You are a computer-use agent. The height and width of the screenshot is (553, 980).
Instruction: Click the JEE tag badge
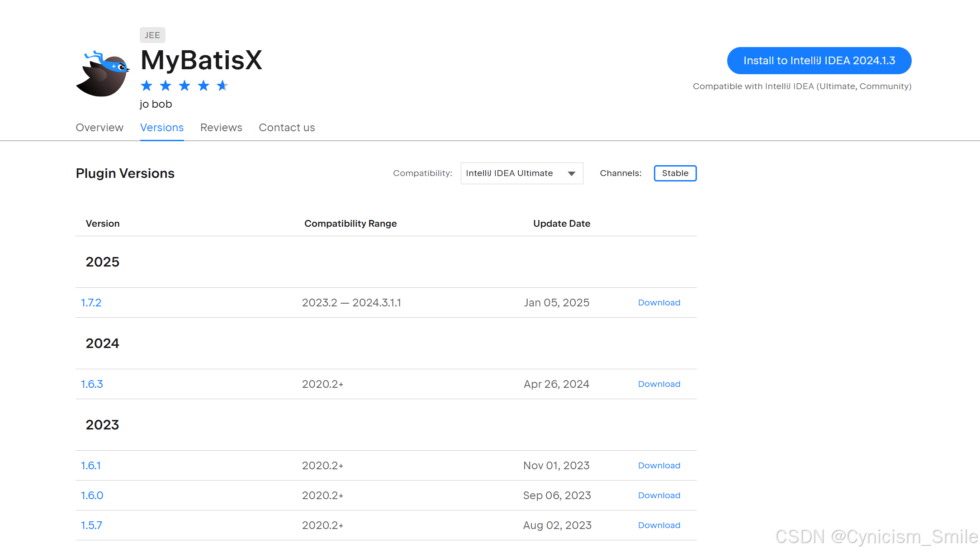(x=152, y=35)
